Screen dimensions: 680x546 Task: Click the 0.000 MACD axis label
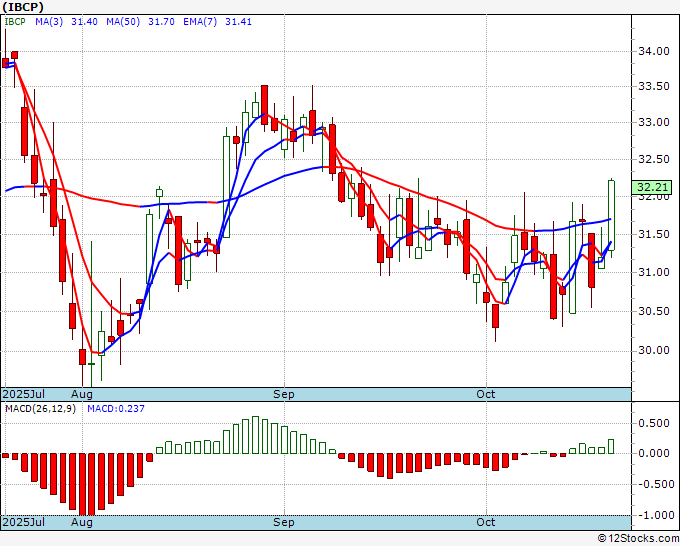(x=654, y=454)
